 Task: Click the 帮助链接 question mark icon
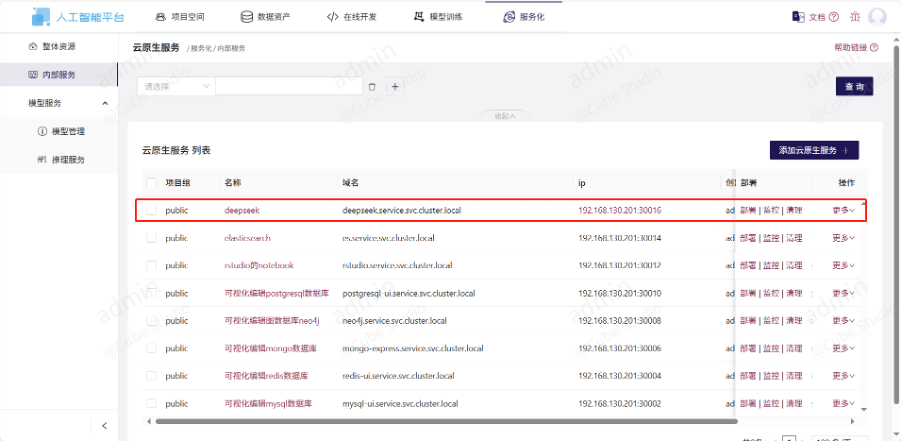(874, 48)
